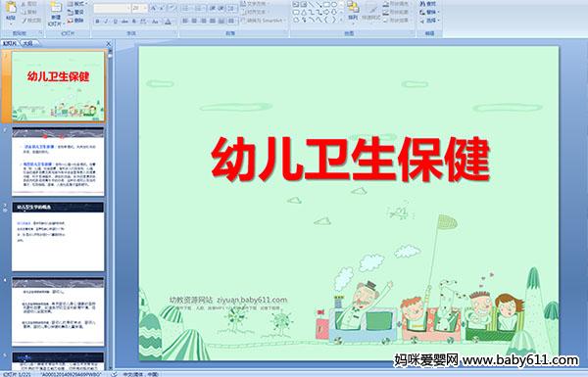The image size is (588, 377).
Task: Switch to the Slides pane tab
Action: pos(10,43)
